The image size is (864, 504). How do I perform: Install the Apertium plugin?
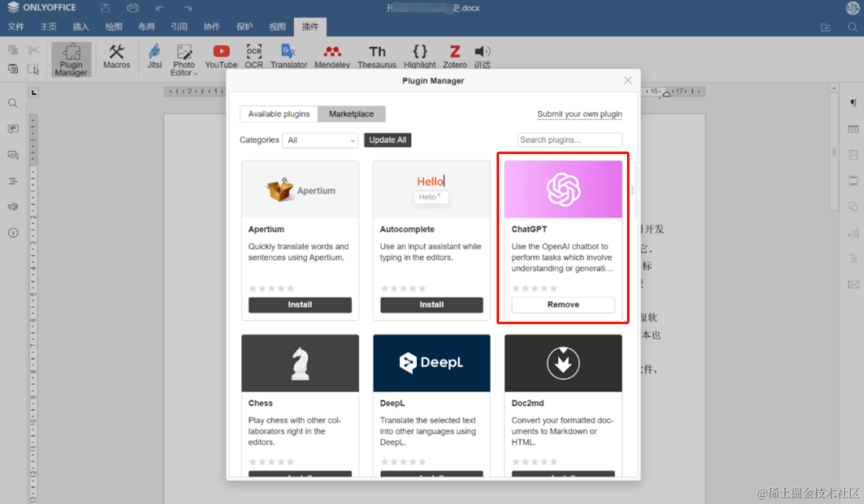pos(300,305)
